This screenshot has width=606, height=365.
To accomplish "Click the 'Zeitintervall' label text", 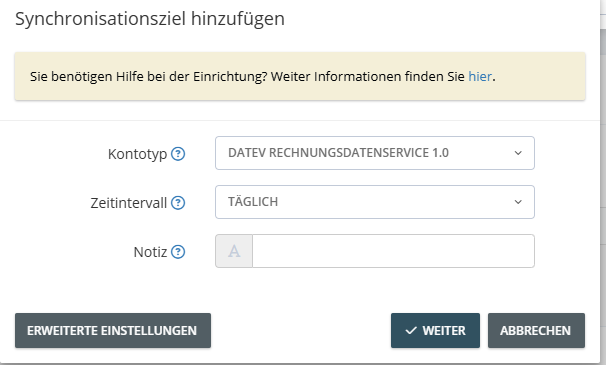I will tap(129, 203).
